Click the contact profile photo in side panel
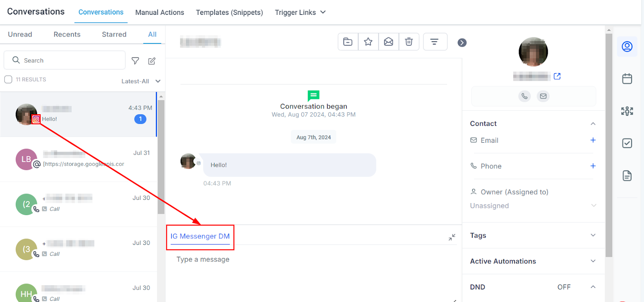 pyautogui.click(x=533, y=52)
